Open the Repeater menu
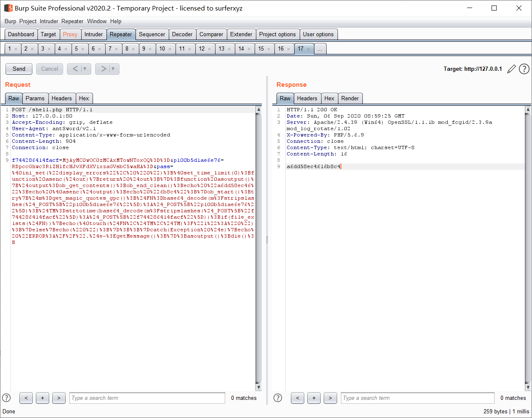The width and height of the screenshot is (532, 418). [x=72, y=21]
